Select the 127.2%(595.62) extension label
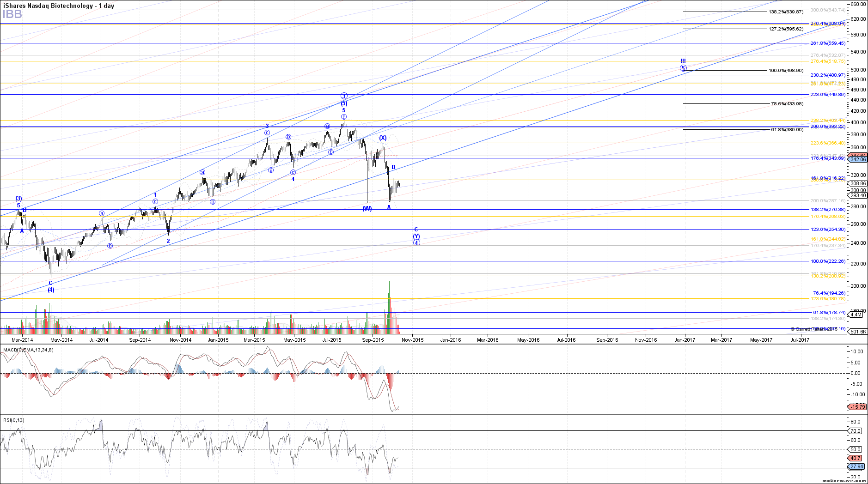This screenshot has height=484, width=868. 786,29
